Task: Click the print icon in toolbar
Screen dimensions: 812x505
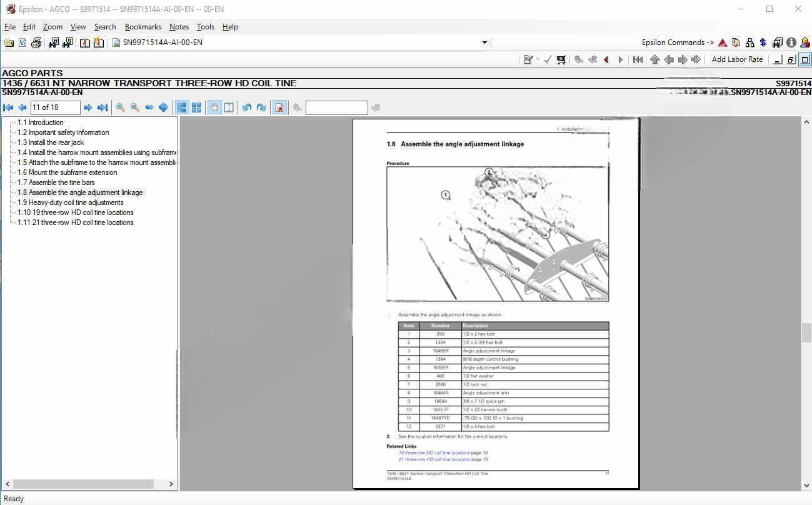Action: (36, 42)
